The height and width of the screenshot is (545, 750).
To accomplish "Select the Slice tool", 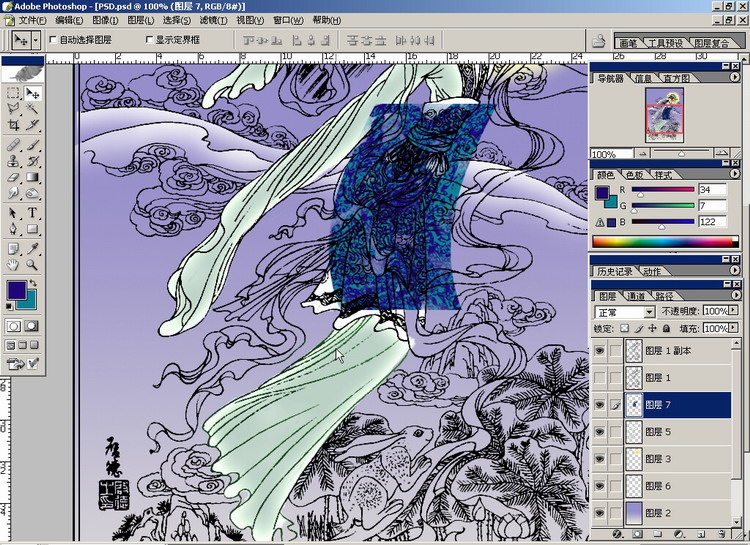I will click(x=33, y=125).
